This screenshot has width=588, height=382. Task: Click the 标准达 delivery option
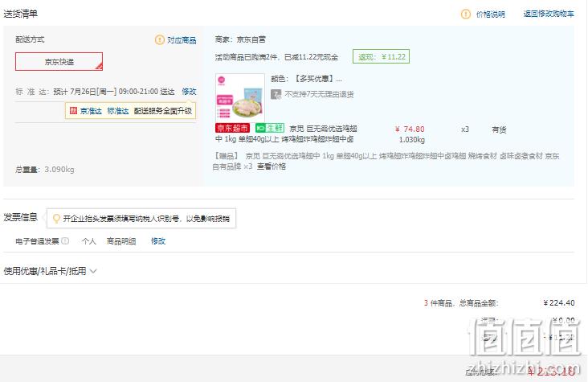point(118,111)
